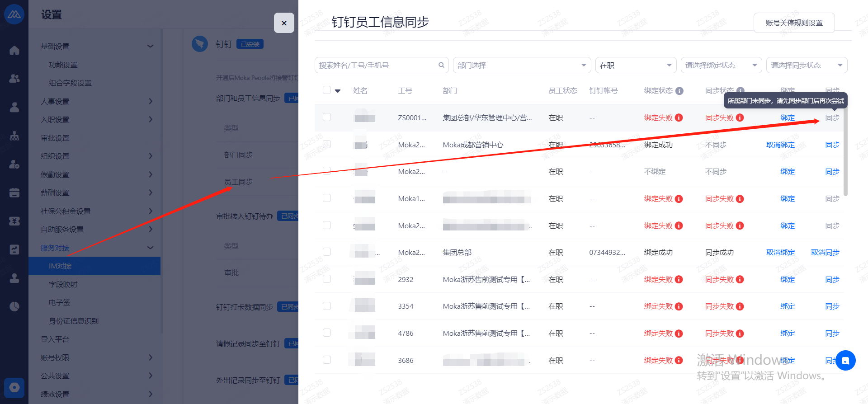Select IM对接 in settings menu

tap(94, 266)
